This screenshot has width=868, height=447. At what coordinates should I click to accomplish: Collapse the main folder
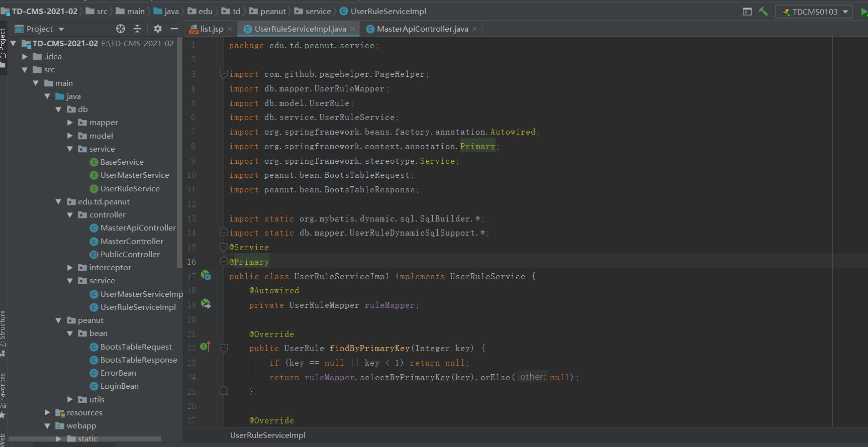pos(36,83)
